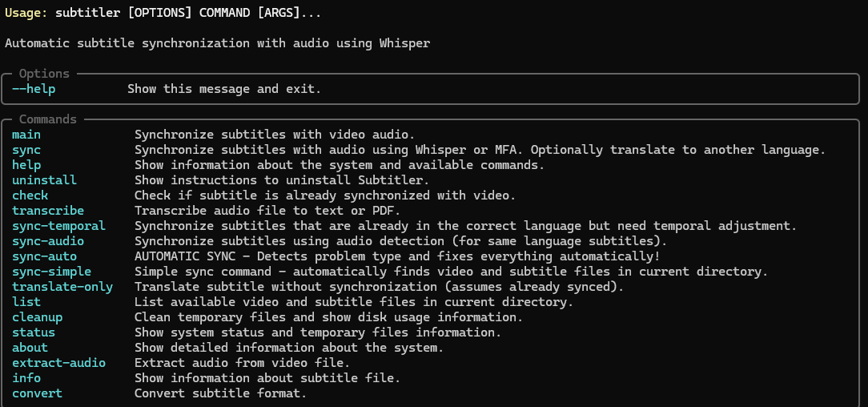Click the translate-only command
The height and width of the screenshot is (407, 868).
point(62,287)
